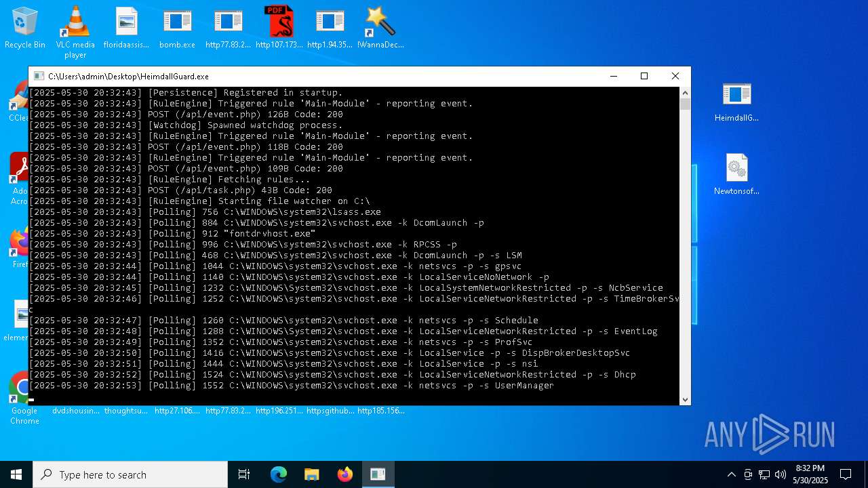Select the http185.156... desktop file
868x488 pixels.
tap(380, 410)
